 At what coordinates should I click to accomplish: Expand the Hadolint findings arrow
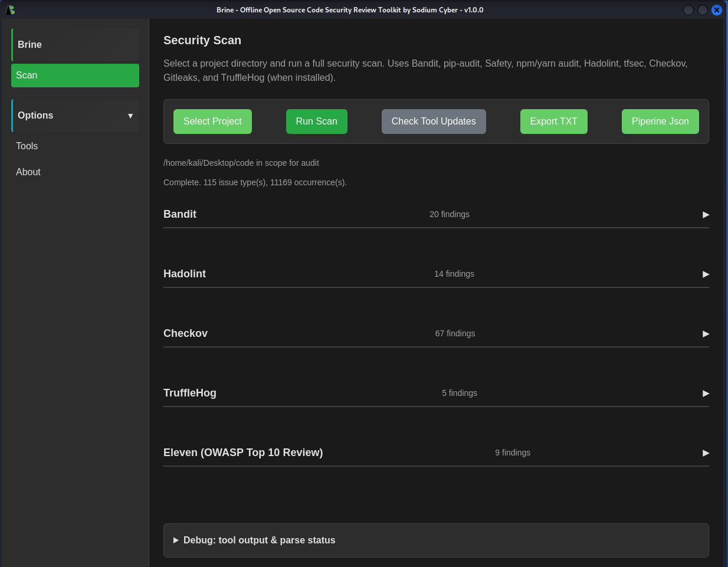click(706, 274)
